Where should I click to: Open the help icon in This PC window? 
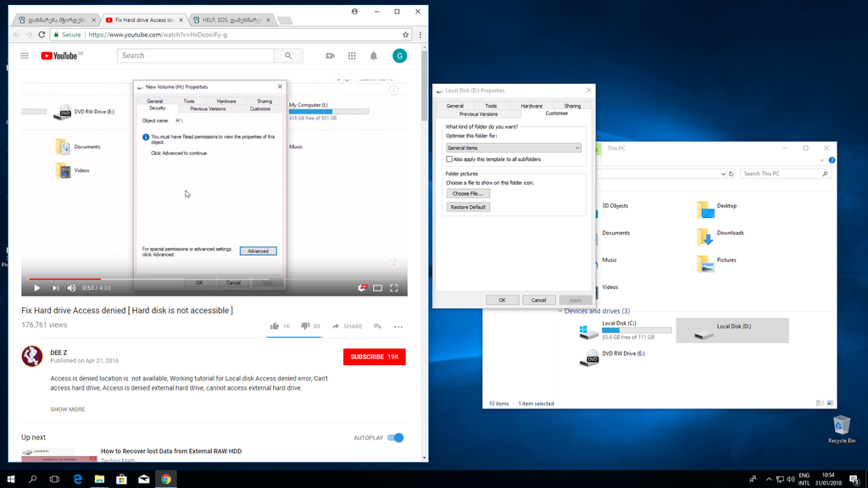[x=832, y=160]
